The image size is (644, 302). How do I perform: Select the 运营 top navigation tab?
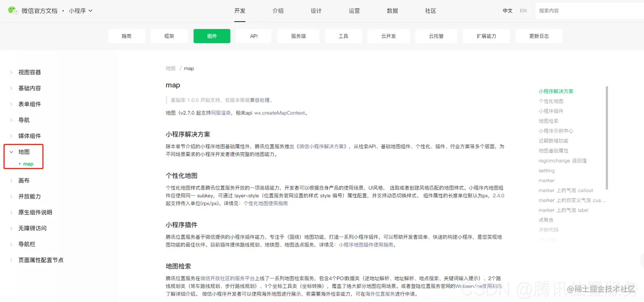coord(354,11)
